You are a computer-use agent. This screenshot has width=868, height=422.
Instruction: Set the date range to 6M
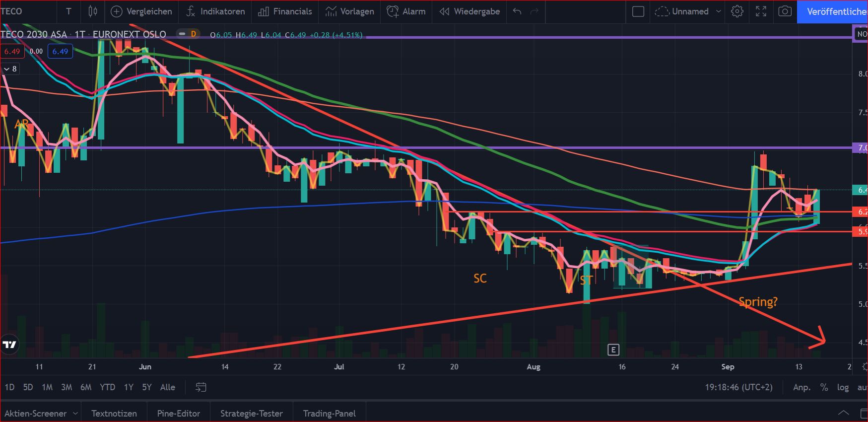(86, 387)
